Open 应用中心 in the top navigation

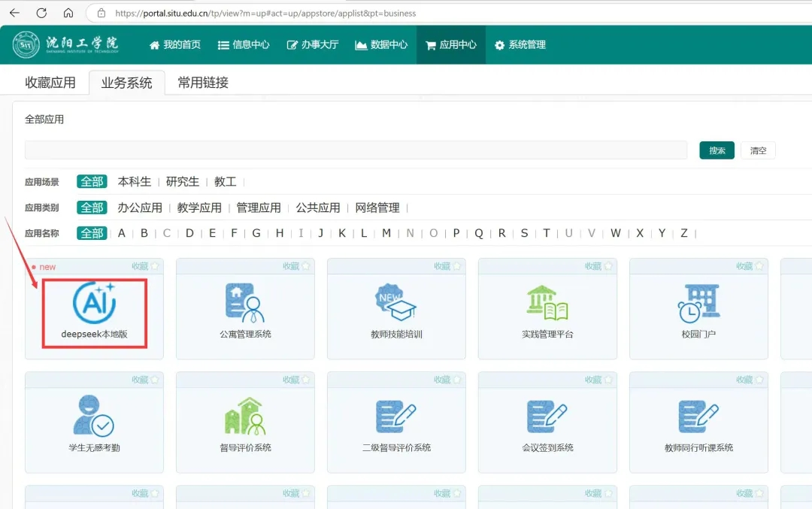point(451,45)
